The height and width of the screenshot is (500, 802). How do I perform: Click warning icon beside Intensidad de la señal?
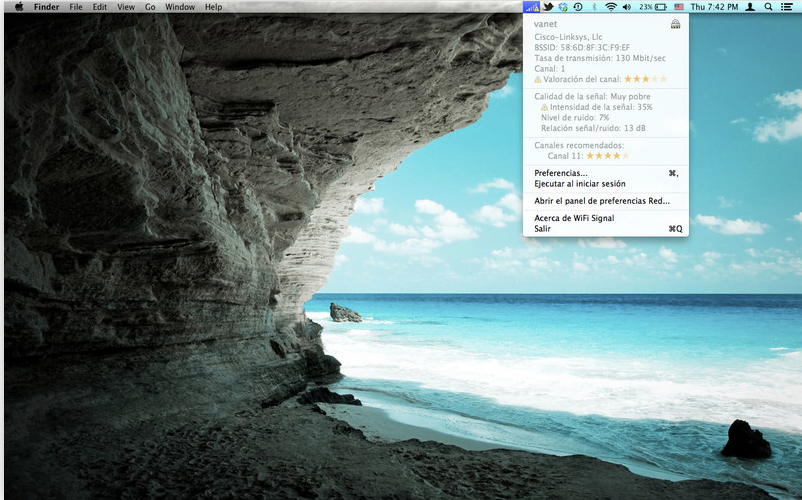tap(544, 107)
